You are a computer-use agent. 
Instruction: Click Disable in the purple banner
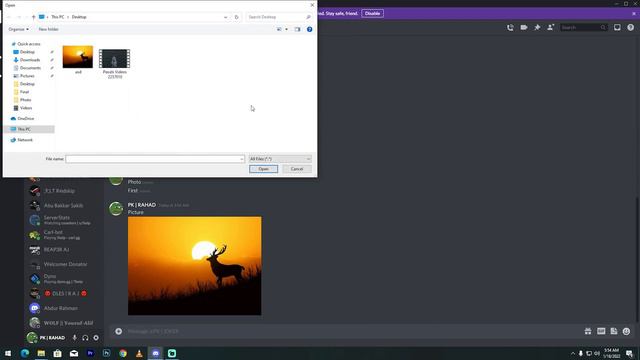[372, 13]
